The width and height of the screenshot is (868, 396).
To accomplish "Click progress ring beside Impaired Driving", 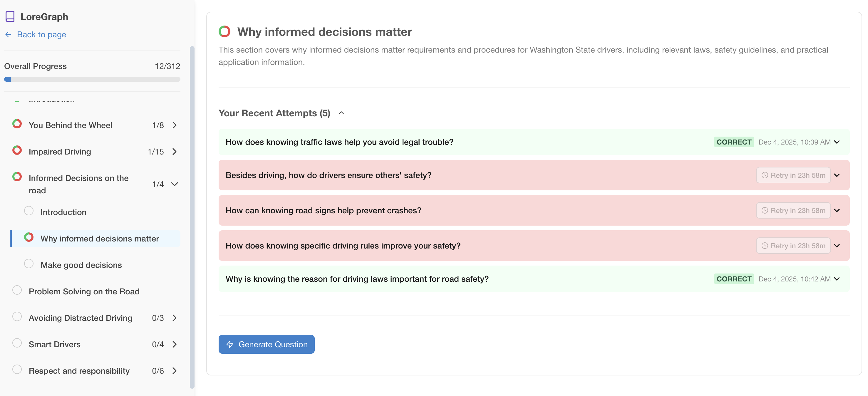I will pos(17,150).
